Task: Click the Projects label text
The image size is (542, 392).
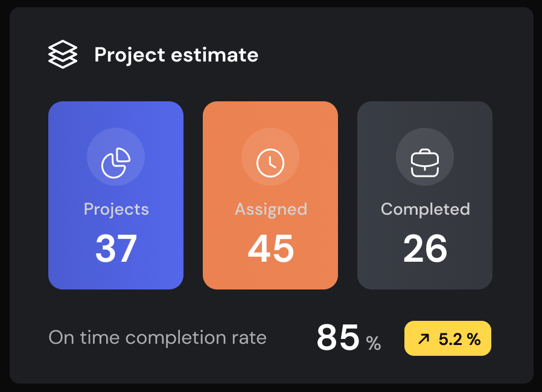Action: pyautogui.click(x=116, y=209)
